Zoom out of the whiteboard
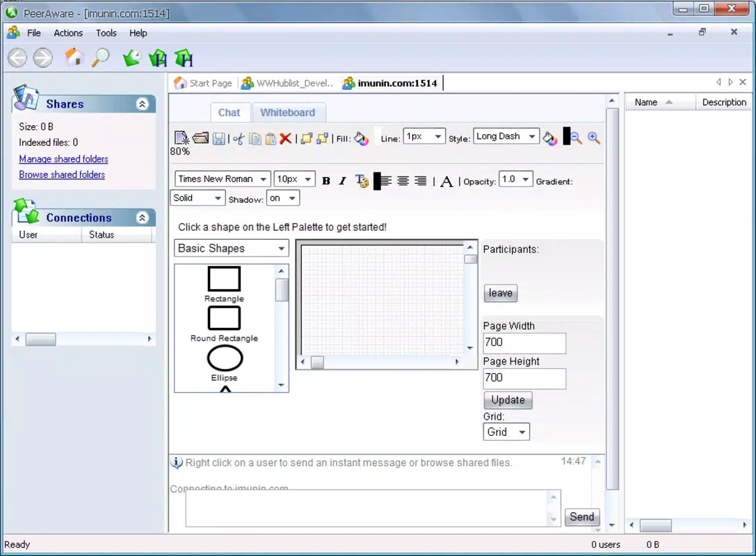Viewport: 756px width, 556px height. pos(576,139)
